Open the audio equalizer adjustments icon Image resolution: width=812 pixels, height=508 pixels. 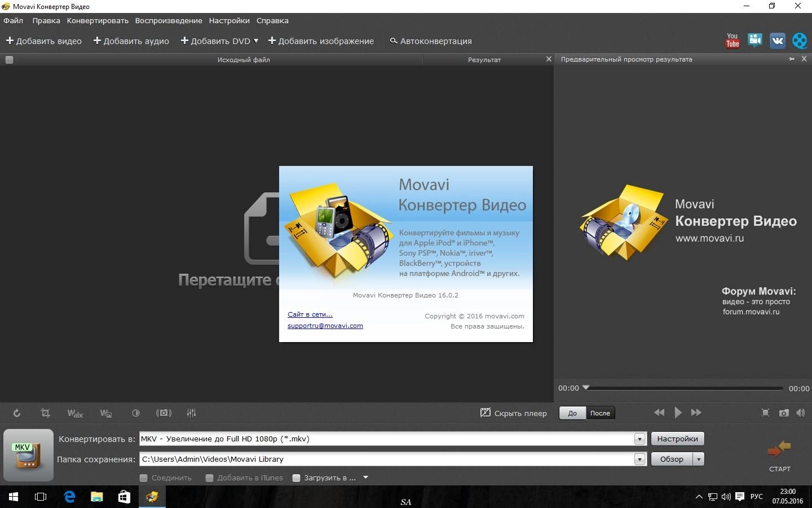192,413
